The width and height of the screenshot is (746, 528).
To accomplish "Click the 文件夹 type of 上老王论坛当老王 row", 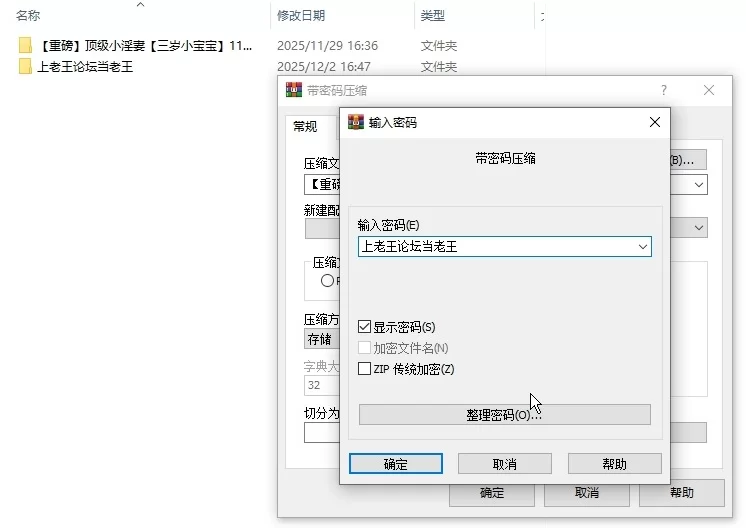I will point(439,67).
